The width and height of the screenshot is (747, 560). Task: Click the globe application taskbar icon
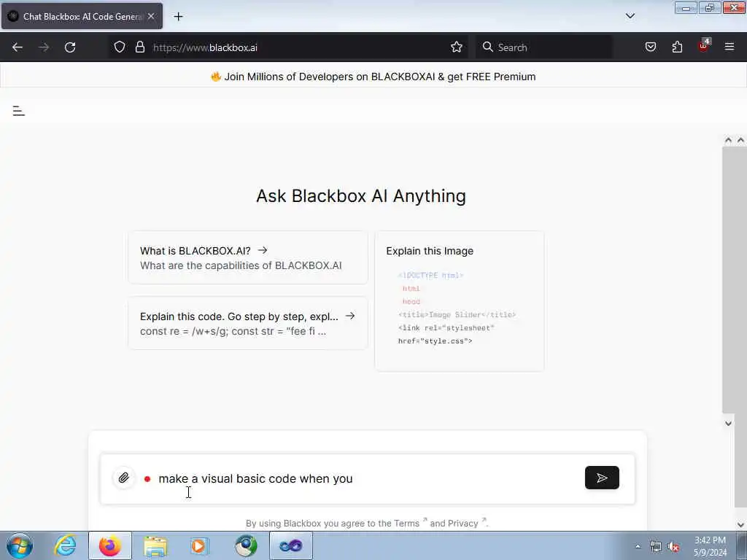pyautogui.click(x=246, y=545)
